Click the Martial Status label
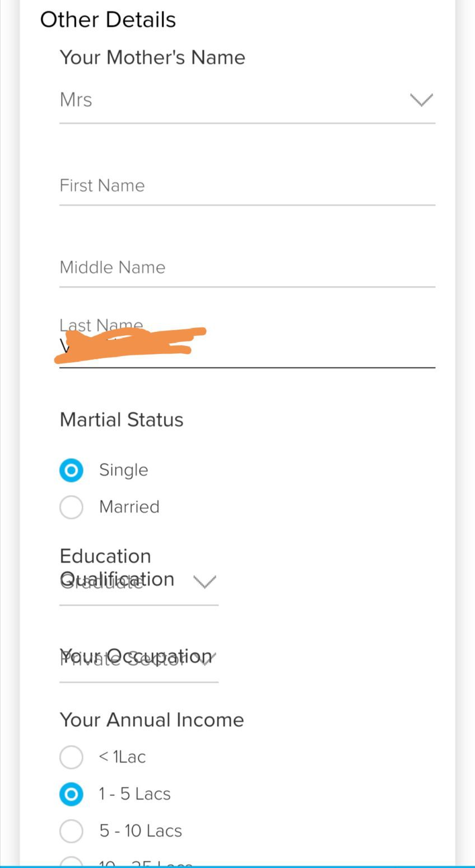The image size is (475, 868). (x=122, y=420)
